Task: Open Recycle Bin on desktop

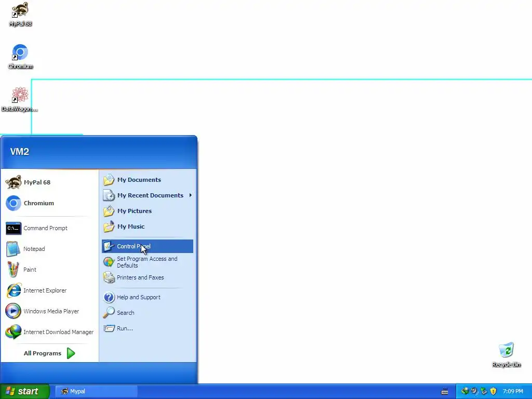Action: click(506, 354)
